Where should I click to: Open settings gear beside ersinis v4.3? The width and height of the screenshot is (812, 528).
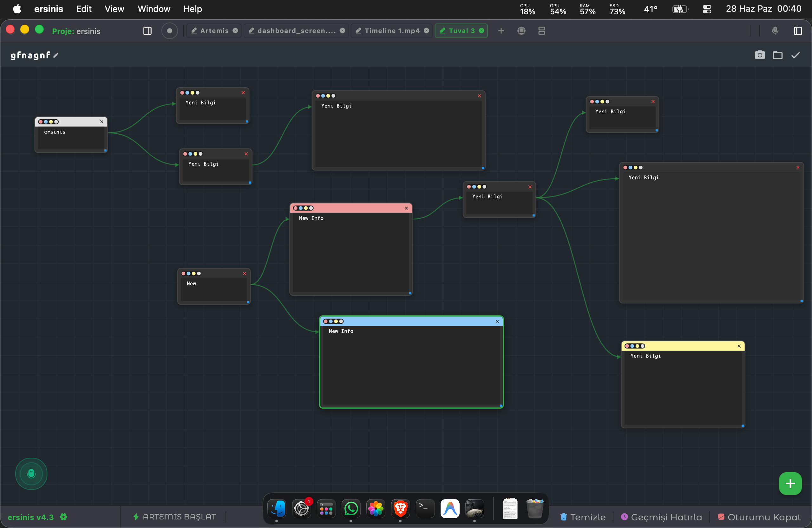(63, 517)
